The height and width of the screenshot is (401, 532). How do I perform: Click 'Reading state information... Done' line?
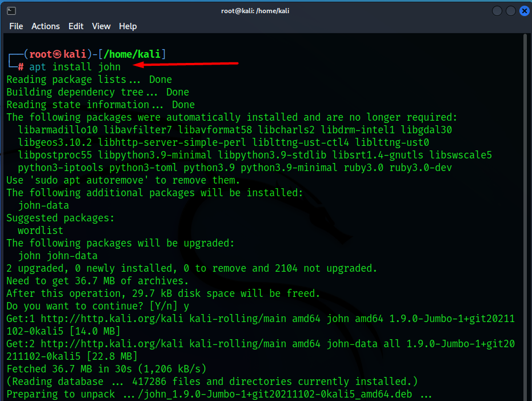tap(101, 105)
